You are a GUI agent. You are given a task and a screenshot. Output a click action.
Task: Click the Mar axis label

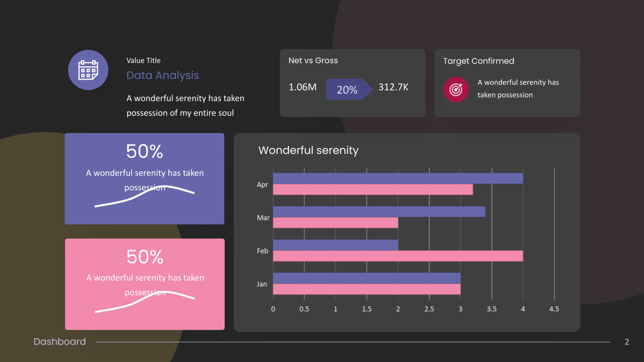tap(263, 218)
